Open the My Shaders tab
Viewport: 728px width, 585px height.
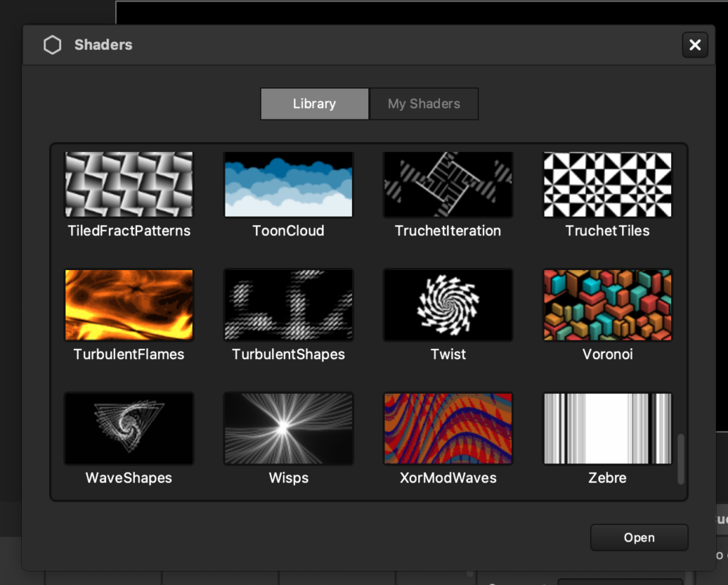click(x=424, y=104)
